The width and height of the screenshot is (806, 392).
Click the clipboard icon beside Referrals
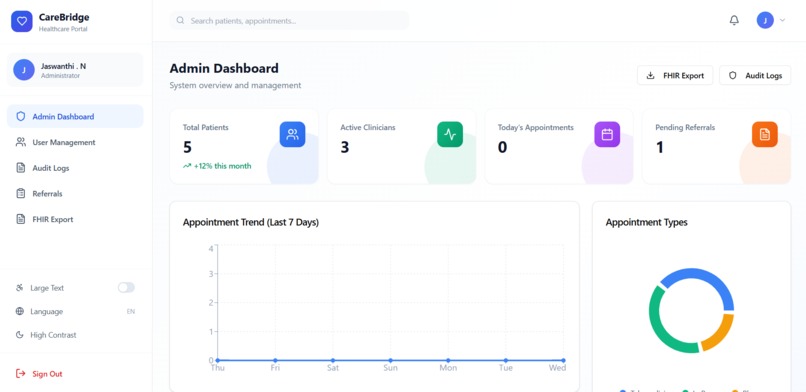[21, 194]
